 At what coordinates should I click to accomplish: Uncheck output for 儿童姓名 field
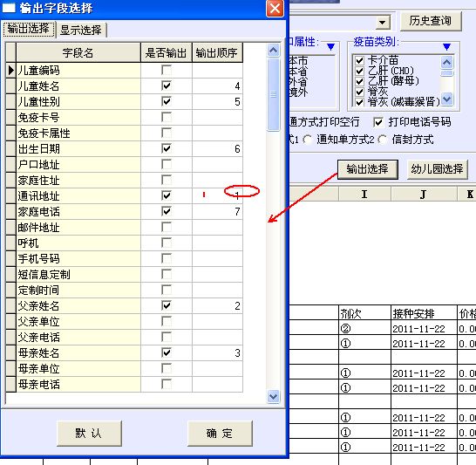(167, 85)
